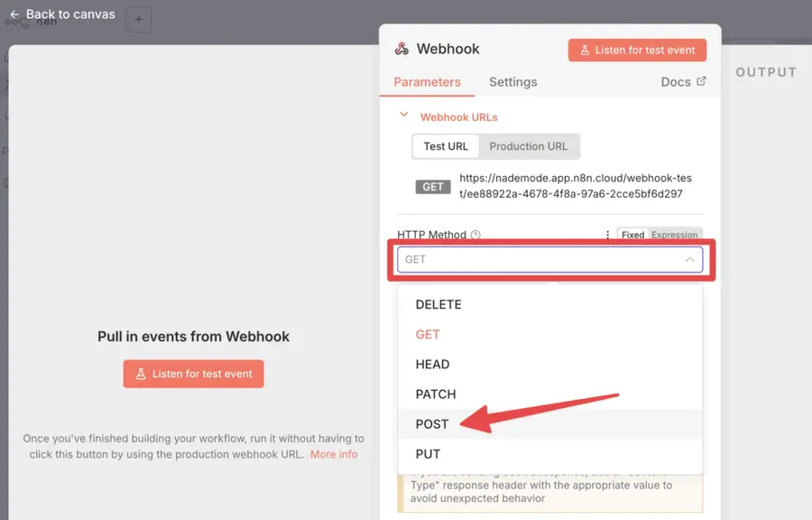Copy the webhook test URL text
The height and width of the screenshot is (520, 812).
point(576,186)
